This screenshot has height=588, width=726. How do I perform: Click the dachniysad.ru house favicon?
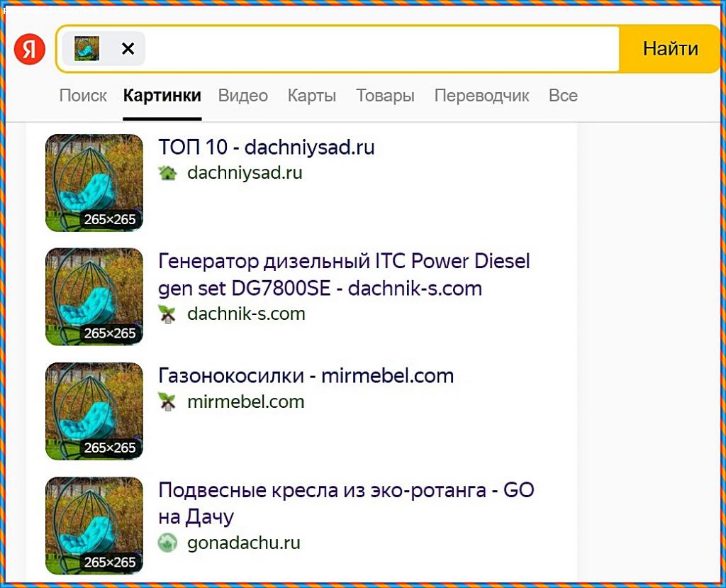[167, 173]
